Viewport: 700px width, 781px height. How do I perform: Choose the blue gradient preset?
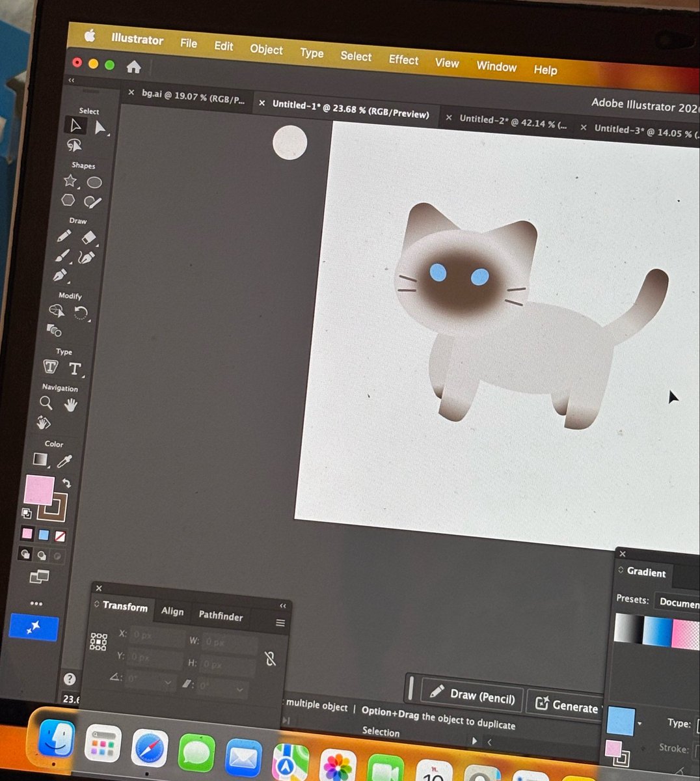click(x=657, y=631)
